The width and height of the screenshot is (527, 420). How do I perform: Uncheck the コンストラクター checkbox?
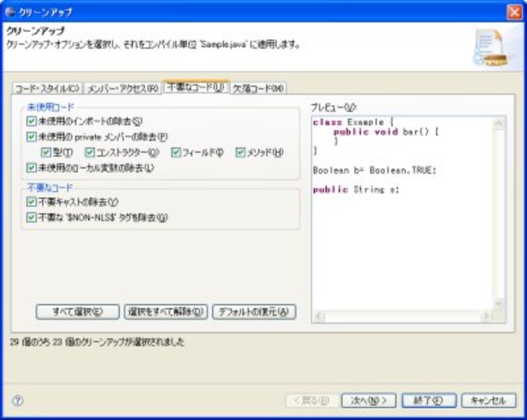[90, 152]
